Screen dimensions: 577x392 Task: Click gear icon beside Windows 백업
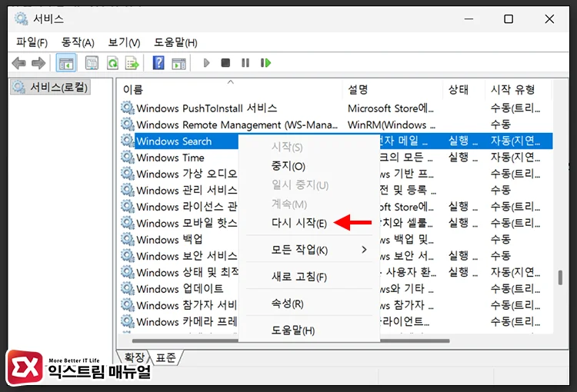coord(128,239)
